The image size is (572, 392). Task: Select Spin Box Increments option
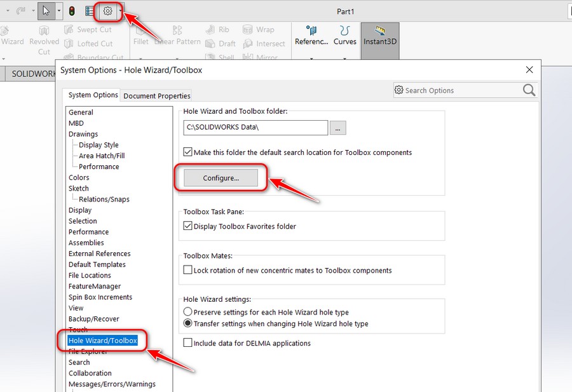pyautogui.click(x=100, y=297)
